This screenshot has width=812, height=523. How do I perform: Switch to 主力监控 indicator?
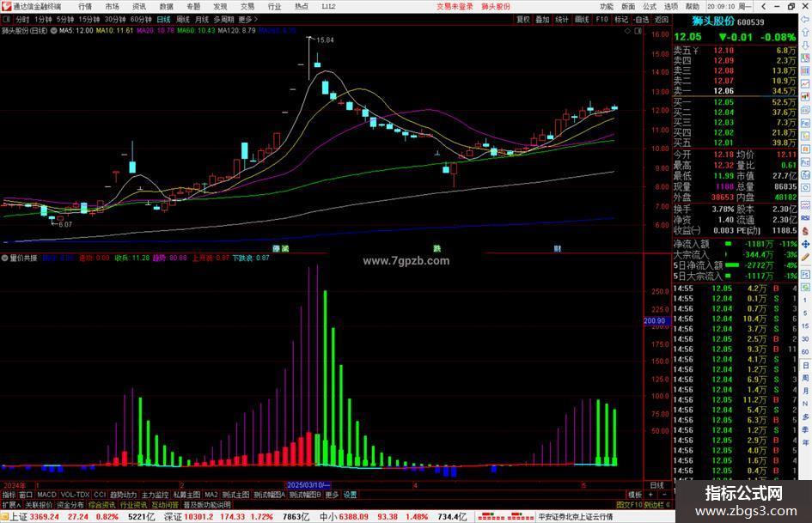click(155, 495)
